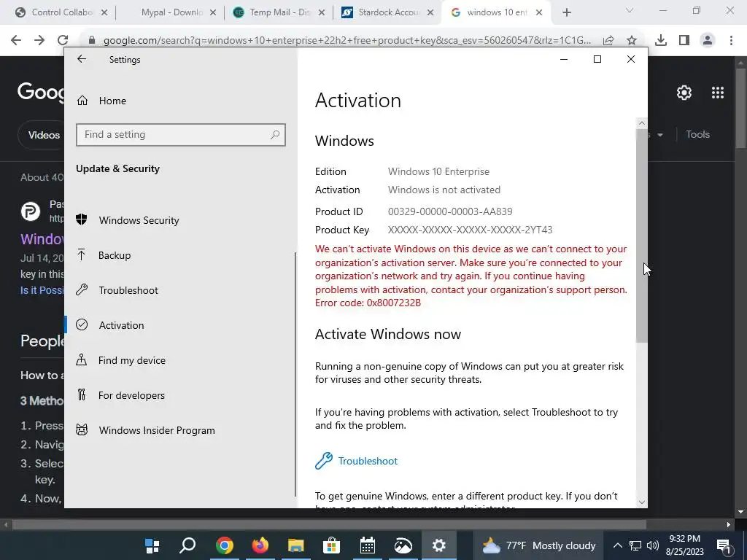This screenshot has height=560, width=747.
Task: Click the blue wrench icon beside Troubleshoot link
Action: 324,461
